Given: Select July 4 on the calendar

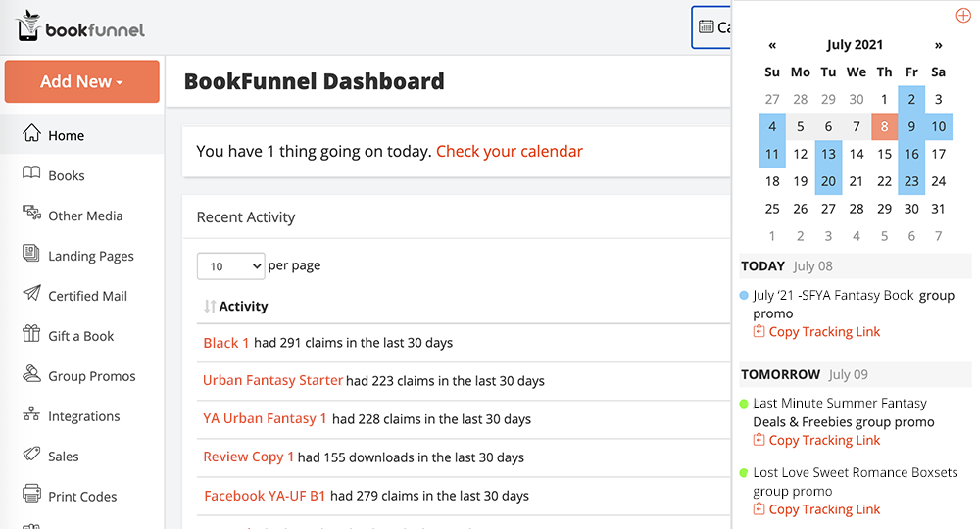Looking at the screenshot, I should pos(772,126).
